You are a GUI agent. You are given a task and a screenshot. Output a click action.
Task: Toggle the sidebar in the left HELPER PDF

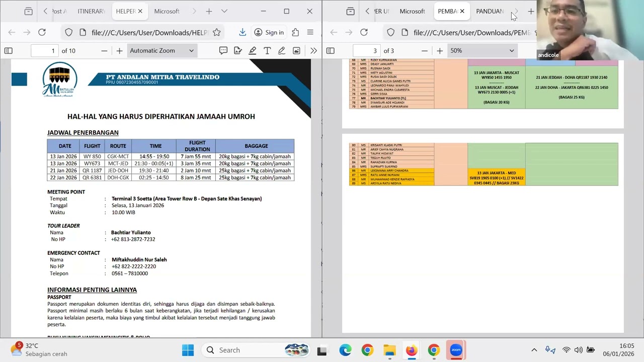coord(9,50)
